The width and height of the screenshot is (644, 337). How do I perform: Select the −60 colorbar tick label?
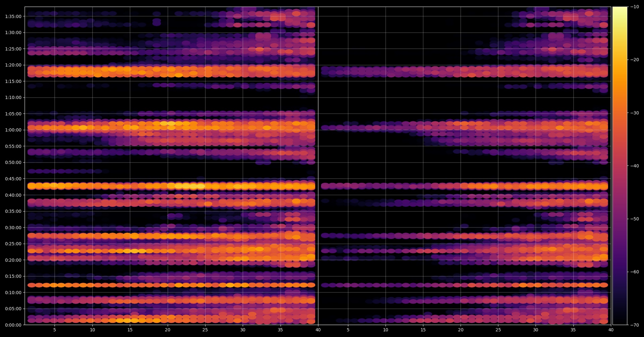coord(635,272)
